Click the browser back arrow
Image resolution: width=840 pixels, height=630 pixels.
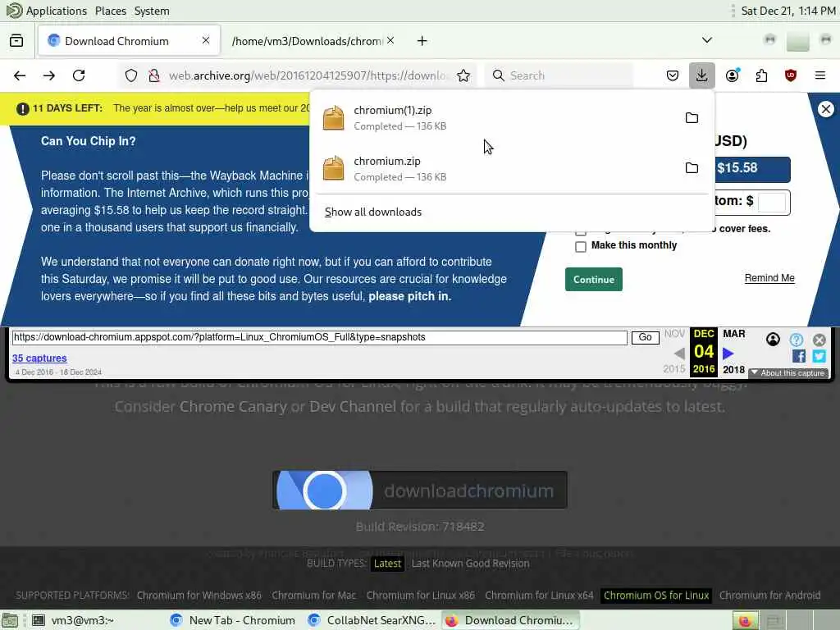tap(20, 75)
